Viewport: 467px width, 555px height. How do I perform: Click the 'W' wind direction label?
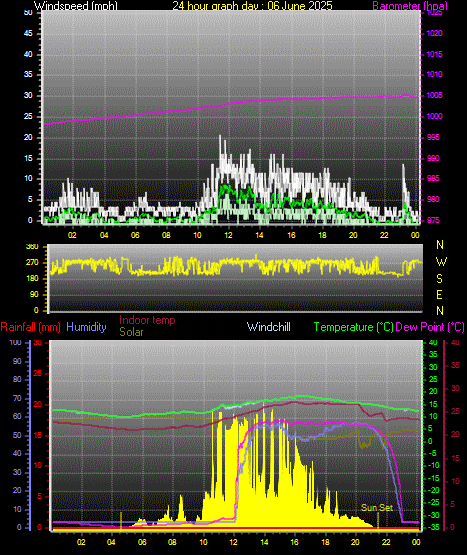coord(441,262)
